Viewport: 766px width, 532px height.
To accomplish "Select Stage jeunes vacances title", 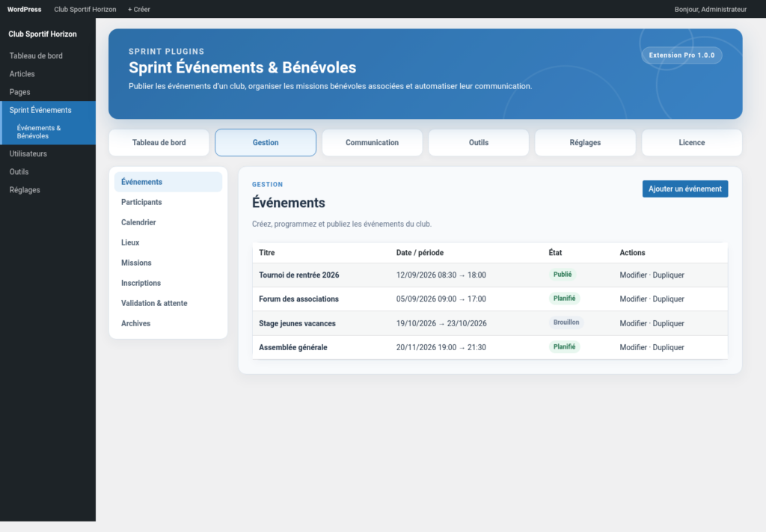I will pyautogui.click(x=297, y=323).
